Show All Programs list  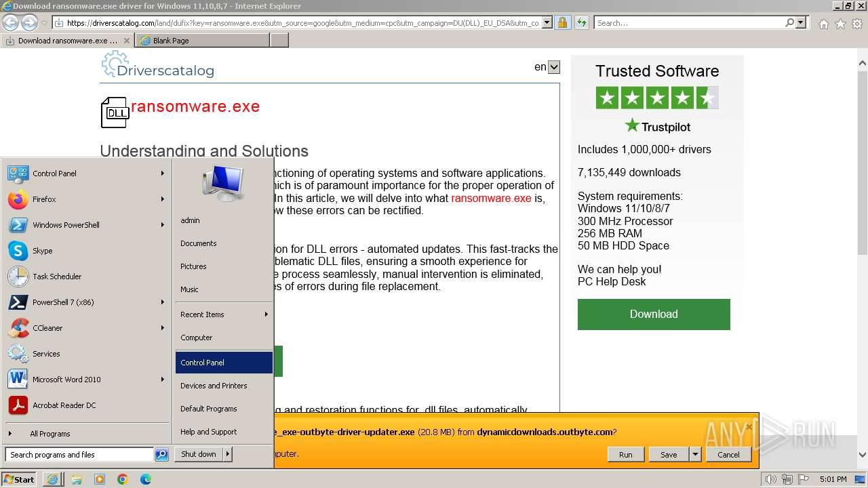tap(85, 434)
